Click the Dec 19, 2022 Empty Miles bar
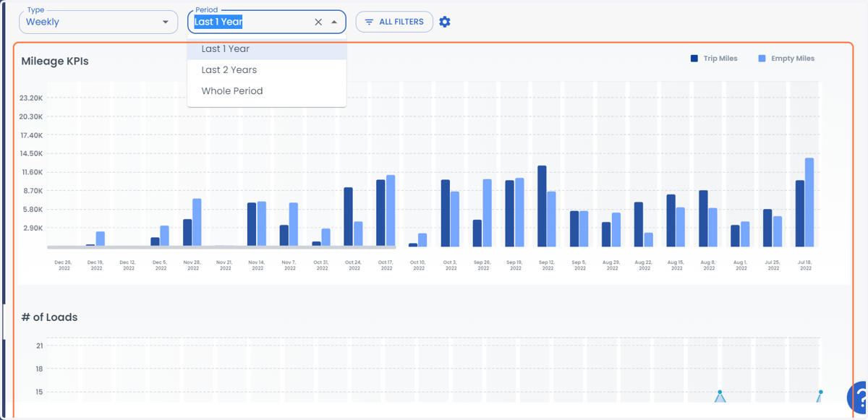Image resolution: width=868 pixels, height=420 pixels. 101,239
